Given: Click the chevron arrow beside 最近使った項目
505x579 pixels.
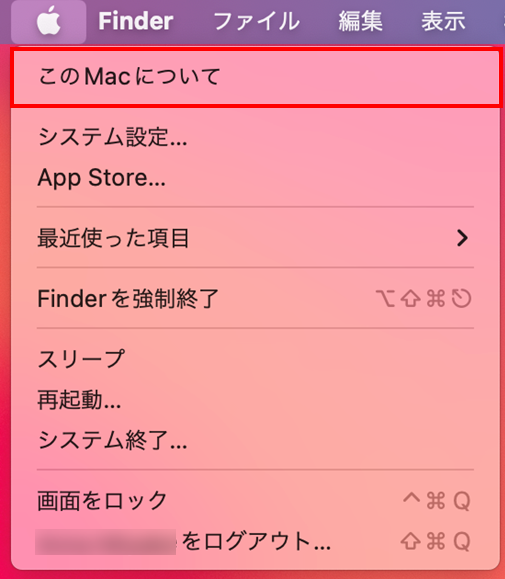Looking at the screenshot, I should (462, 238).
